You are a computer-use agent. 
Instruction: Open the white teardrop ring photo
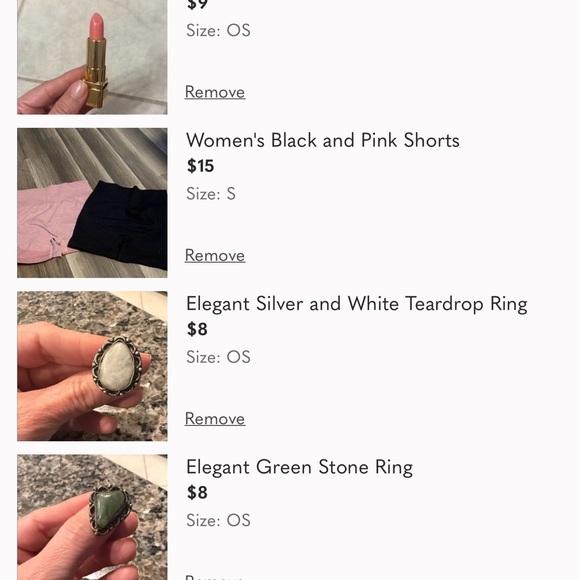(x=92, y=366)
